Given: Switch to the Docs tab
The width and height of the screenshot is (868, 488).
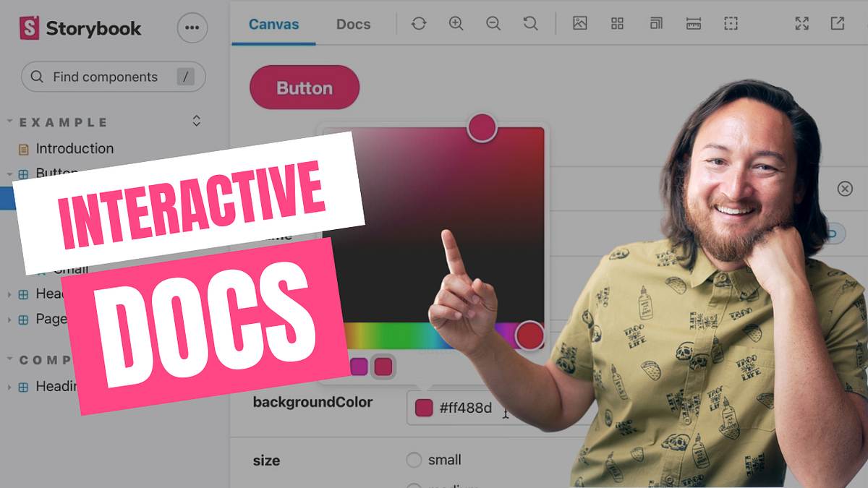Looking at the screenshot, I should [x=353, y=24].
